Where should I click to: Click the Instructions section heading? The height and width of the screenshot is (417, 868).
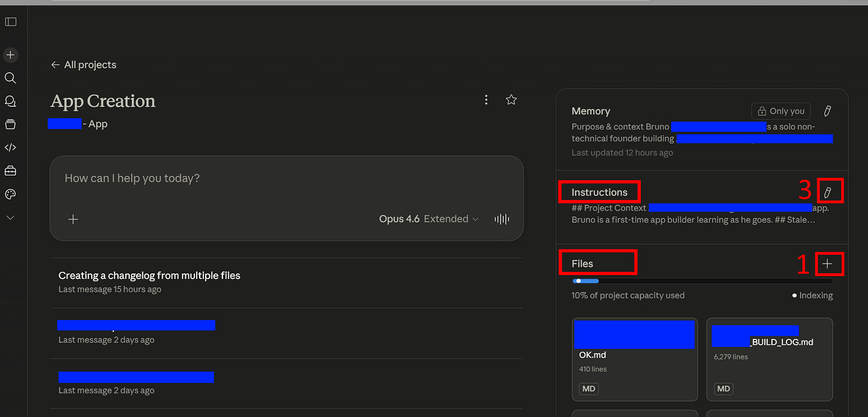599,192
